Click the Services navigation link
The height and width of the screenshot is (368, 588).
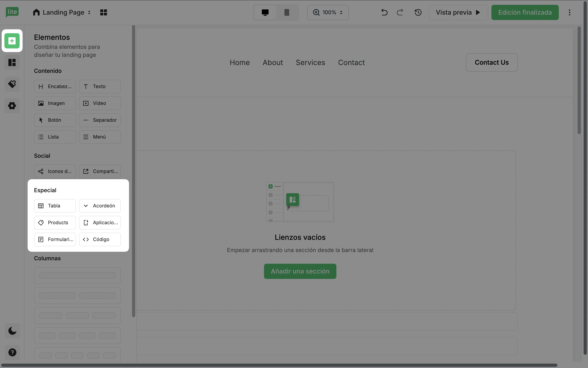(x=310, y=62)
